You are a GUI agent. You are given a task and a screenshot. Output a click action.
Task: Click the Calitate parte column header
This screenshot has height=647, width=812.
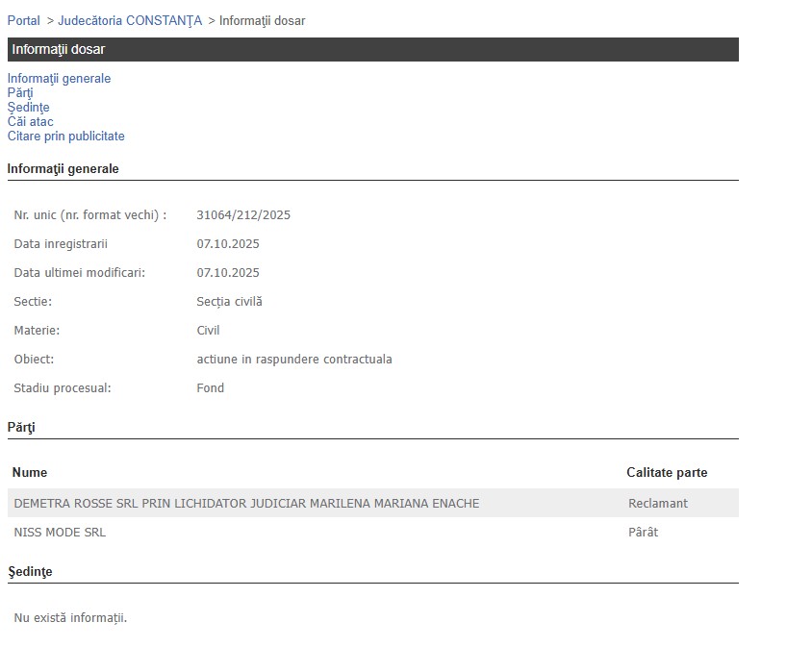667,472
